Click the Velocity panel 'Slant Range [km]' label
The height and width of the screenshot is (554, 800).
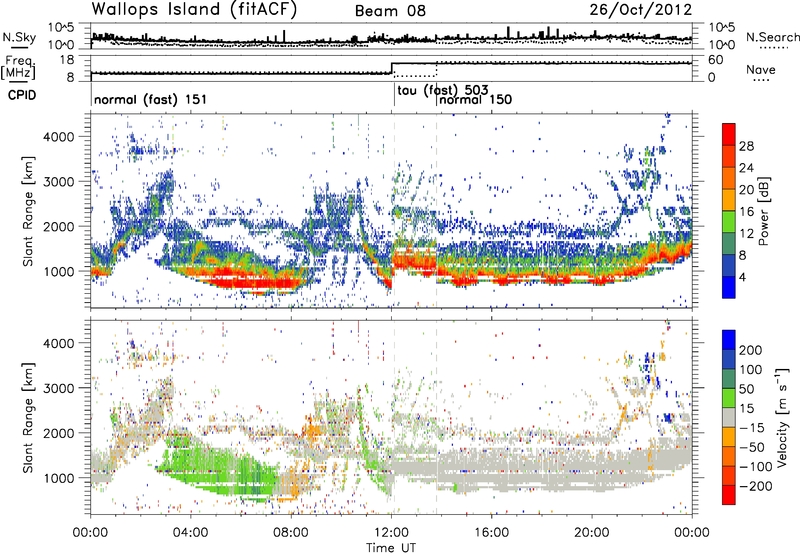[28, 417]
